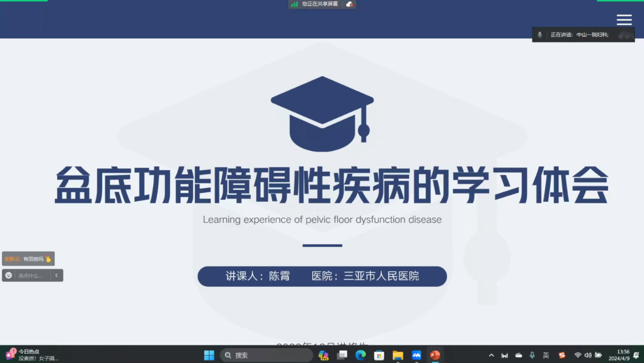Click the green network signal bars icon

point(295,4)
